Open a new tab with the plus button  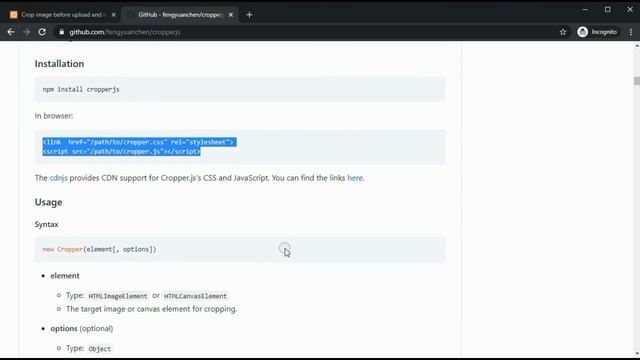[x=249, y=15]
